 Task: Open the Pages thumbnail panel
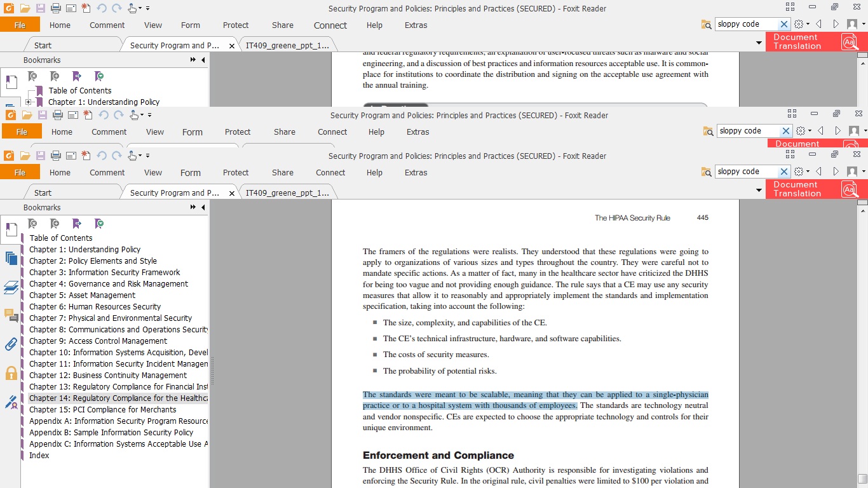click(11, 258)
